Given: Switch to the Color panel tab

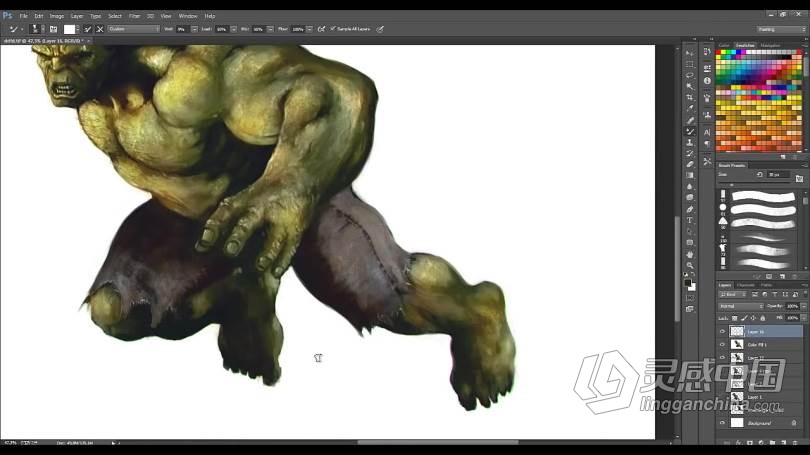Looking at the screenshot, I should click(724, 45).
